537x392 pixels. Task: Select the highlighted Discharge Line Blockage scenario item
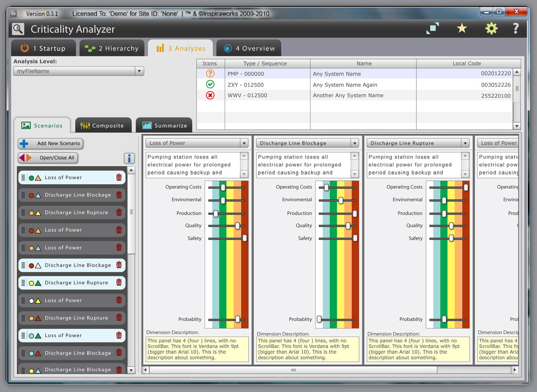pos(72,265)
